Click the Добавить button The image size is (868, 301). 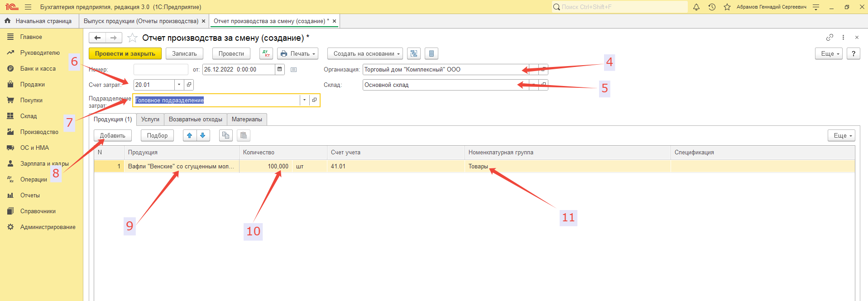[x=113, y=135]
